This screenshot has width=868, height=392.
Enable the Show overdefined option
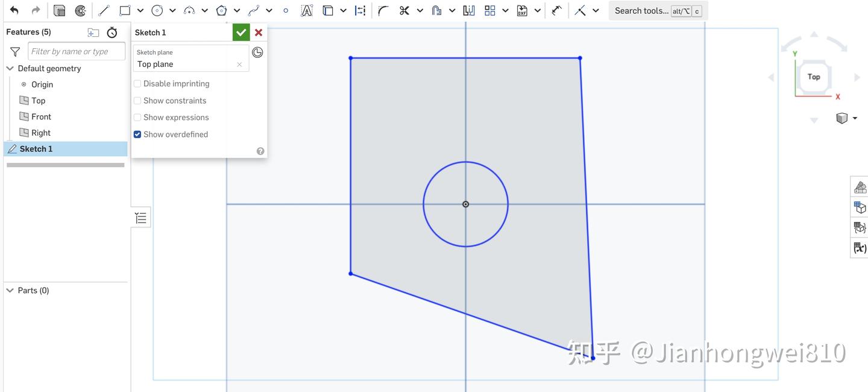click(137, 134)
